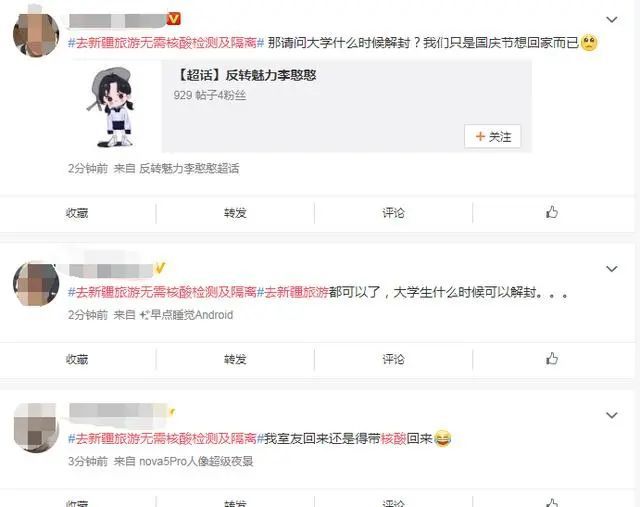640x507 pixels.
Task: Like the first post with thumbs-up icon
Action: pyautogui.click(x=552, y=212)
